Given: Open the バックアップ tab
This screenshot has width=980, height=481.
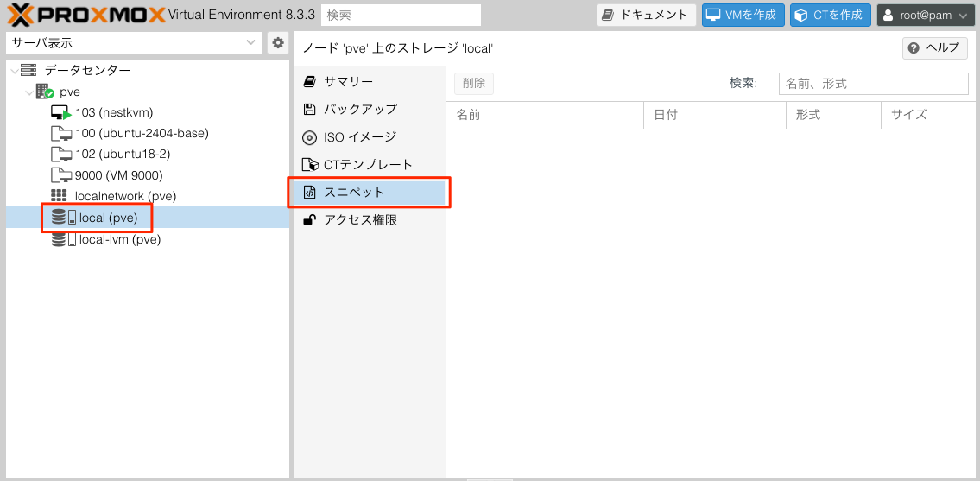Looking at the screenshot, I should tap(370, 110).
